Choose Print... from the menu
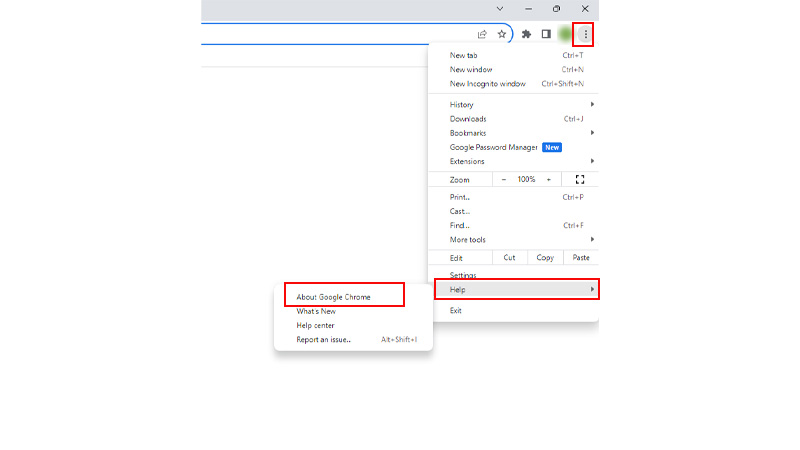 [x=514, y=197]
